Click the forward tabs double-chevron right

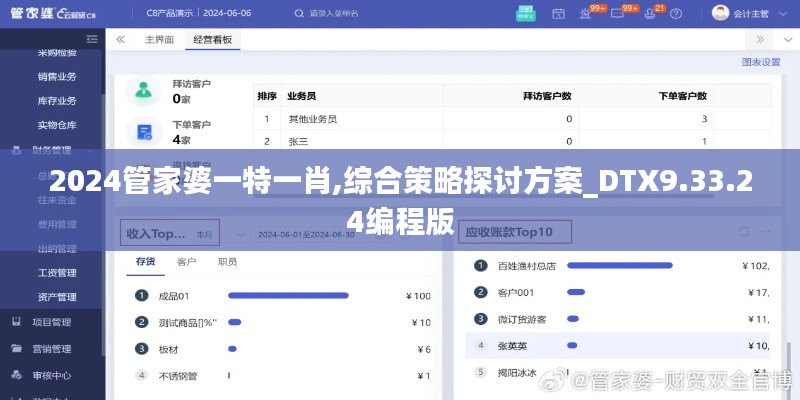point(760,39)
